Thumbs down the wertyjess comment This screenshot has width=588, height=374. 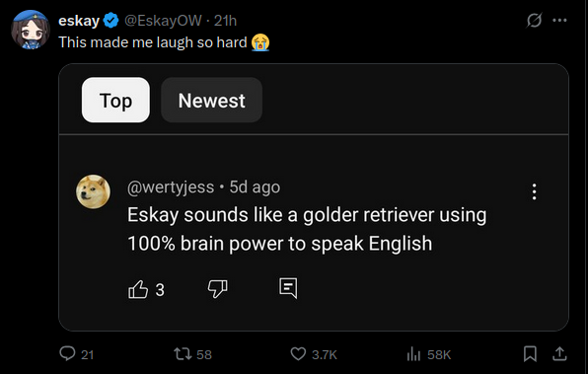(217, 289)
